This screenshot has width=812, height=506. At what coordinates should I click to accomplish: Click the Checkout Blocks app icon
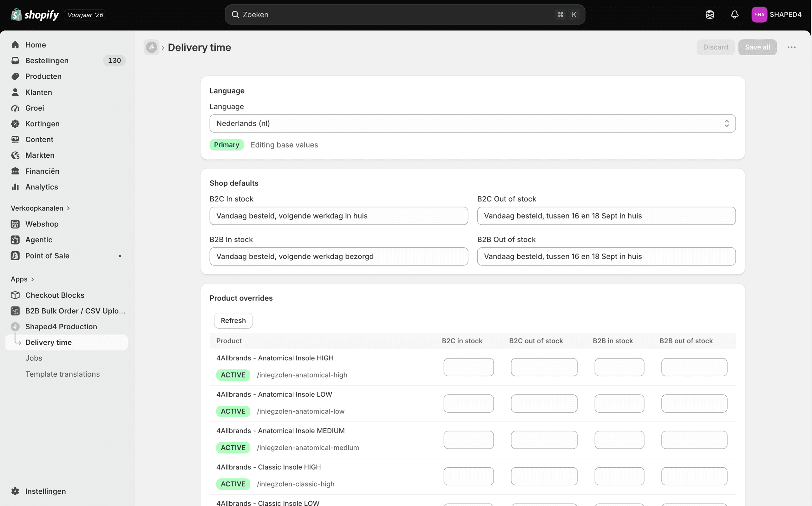coord(15,295)
